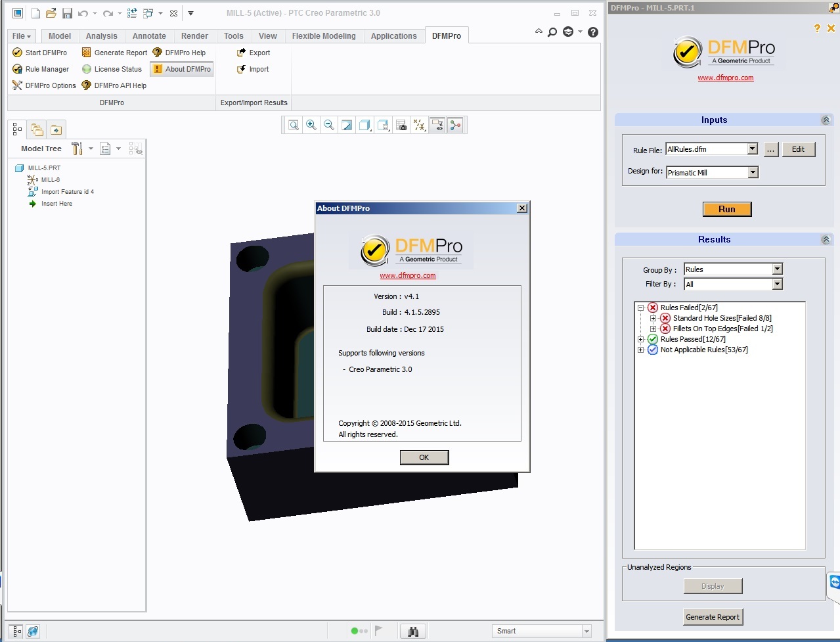The height and width of the screenshot is (642, 840).
Task: Click the Open folder icon
Action: [51, 13]
